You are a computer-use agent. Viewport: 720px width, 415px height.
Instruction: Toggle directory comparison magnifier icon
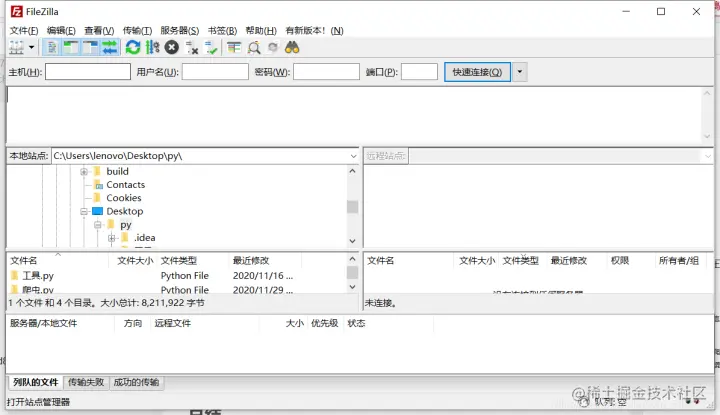tap(253, 47)
